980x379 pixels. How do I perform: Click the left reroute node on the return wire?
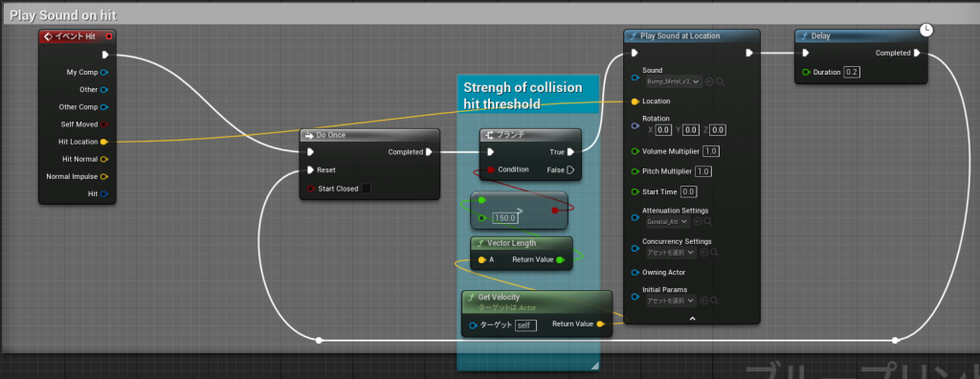coord(319,340)
